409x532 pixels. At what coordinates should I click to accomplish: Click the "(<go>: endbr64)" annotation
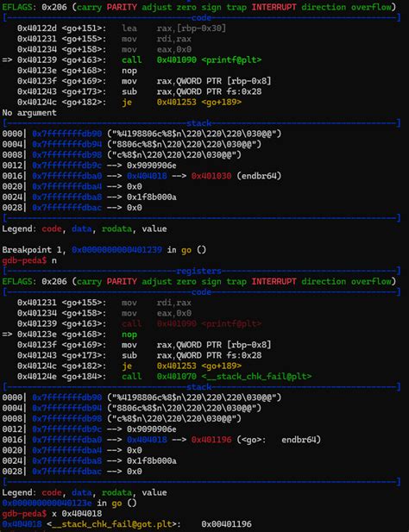(279, 440)
